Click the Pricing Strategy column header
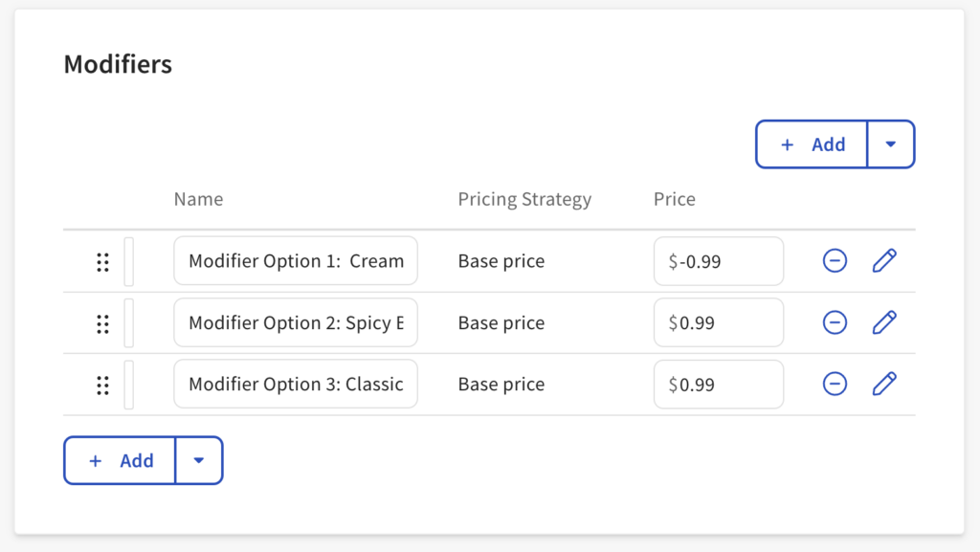Image resolution: width=980 pixels, height=552 pixels. click(524, 199)
